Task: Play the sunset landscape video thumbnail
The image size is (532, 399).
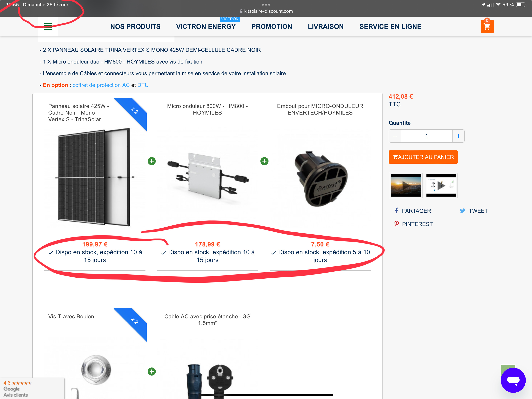Action: pos(406,185)
